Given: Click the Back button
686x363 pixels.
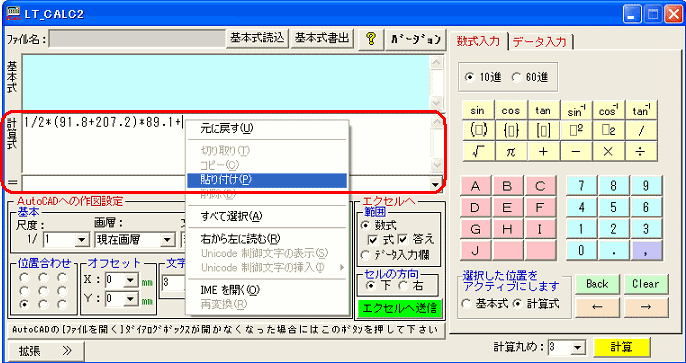Looking at the screenshot, I should 597,284.
